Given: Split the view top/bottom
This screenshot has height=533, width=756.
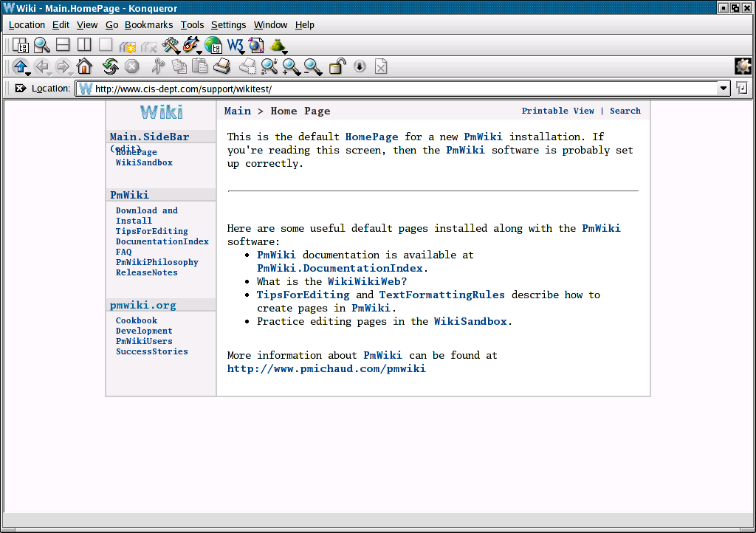Looking at the screenshot, I should (x=63, y=45).
